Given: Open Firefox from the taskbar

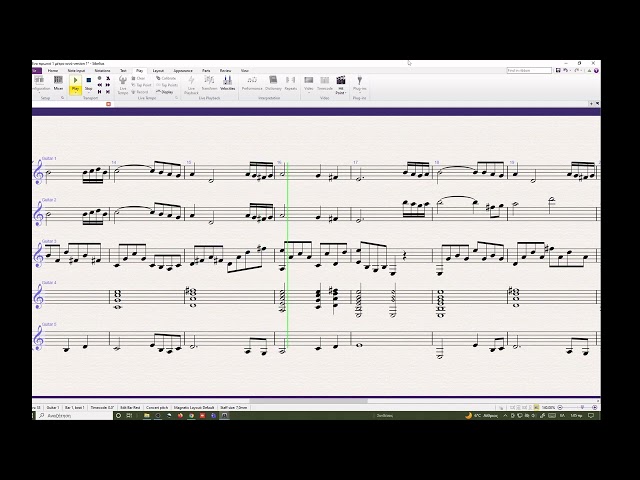Looking at the screenshot, I should 180,416.
